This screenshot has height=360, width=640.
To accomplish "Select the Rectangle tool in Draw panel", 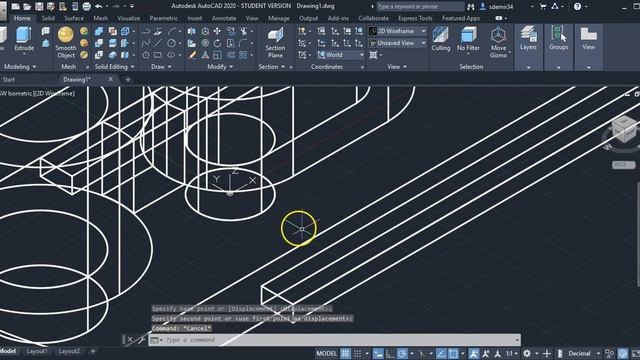I will click(158, 55).
